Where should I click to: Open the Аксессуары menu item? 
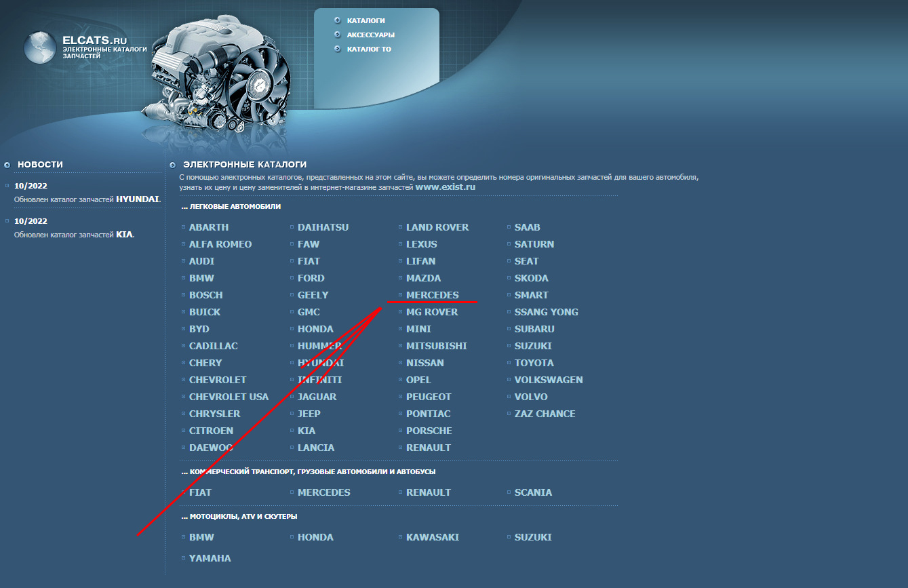[371, 35]
